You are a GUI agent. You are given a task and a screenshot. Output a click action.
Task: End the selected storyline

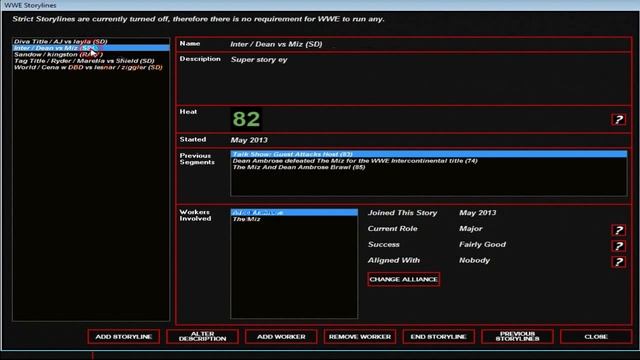[438, 337]
